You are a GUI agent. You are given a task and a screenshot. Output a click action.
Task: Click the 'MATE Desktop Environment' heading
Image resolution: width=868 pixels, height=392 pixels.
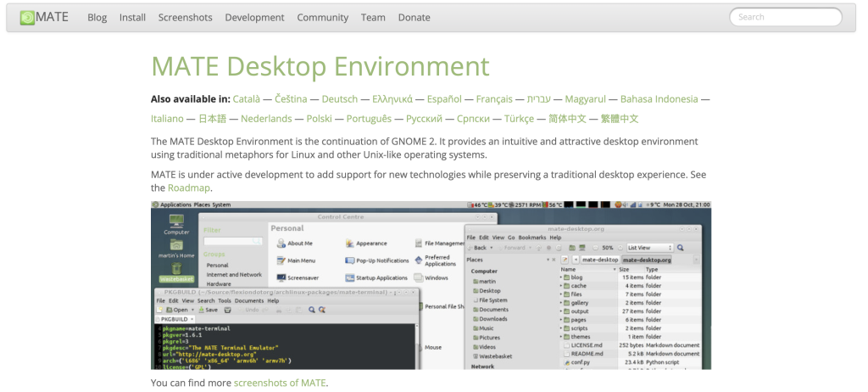[320, 66]
